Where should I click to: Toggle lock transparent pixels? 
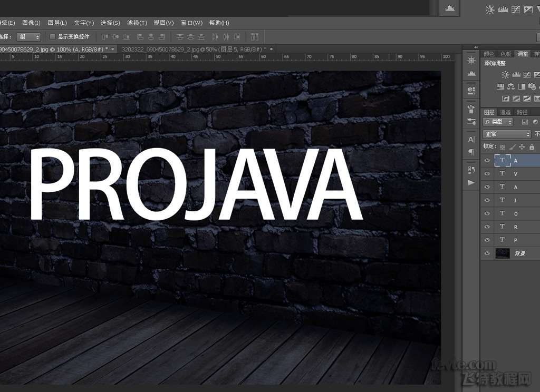pos(503,147)
